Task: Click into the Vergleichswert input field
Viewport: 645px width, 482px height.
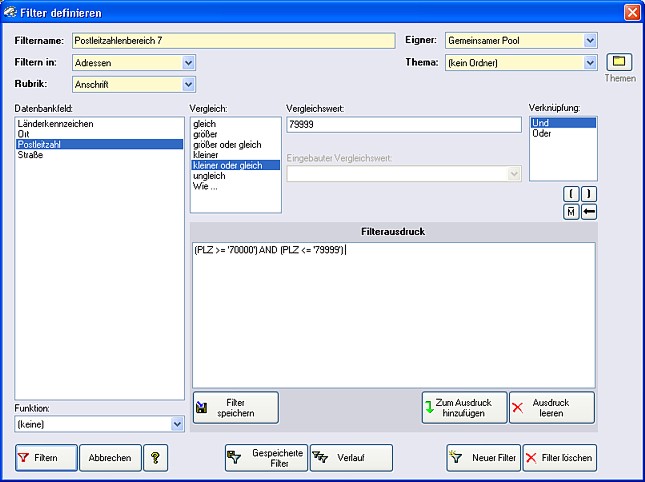Action: click(403, 125)
